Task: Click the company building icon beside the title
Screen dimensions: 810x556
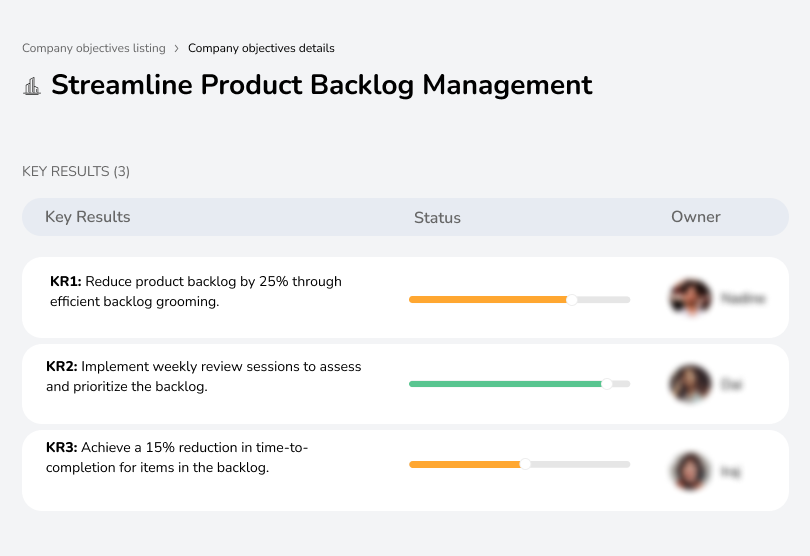Action: [32, 86]
